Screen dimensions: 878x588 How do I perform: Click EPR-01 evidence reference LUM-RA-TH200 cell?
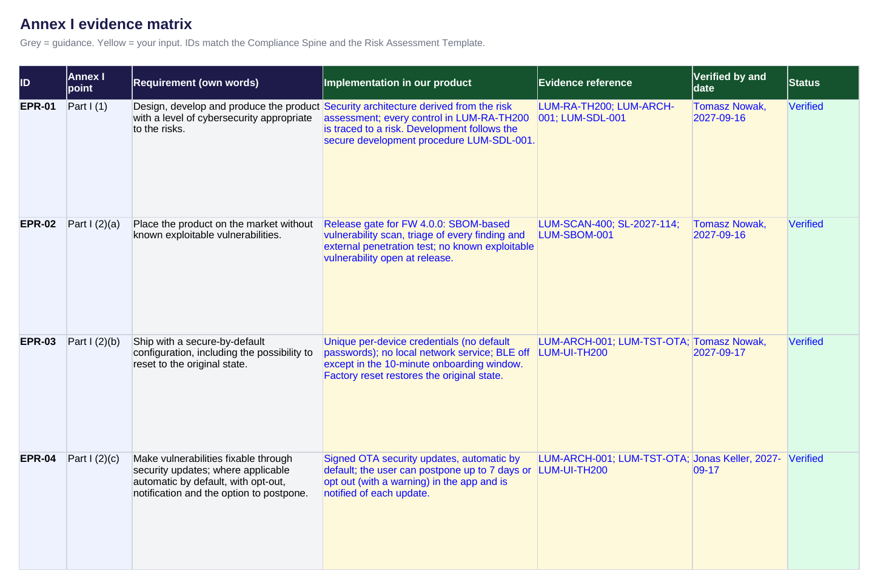coord(615,158)
